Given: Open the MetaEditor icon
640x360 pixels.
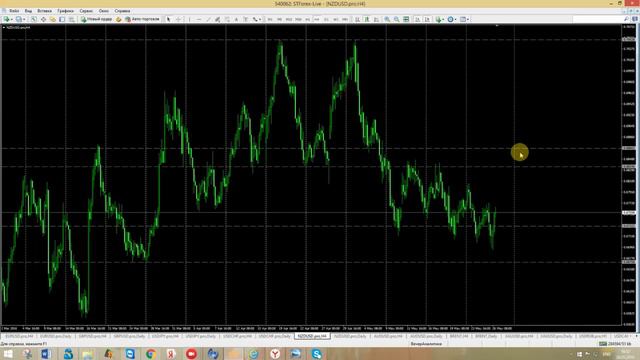Looking at the screenshot, I should point(118,19).
